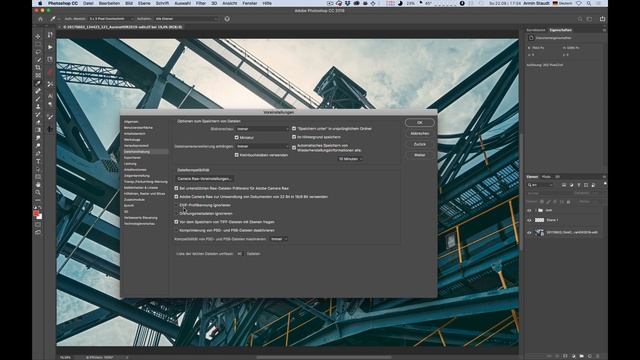Open the sample size dropdown in options bar
Image resolution: width=640 pixels, height=360 pixels.
(x=111, y=19)
